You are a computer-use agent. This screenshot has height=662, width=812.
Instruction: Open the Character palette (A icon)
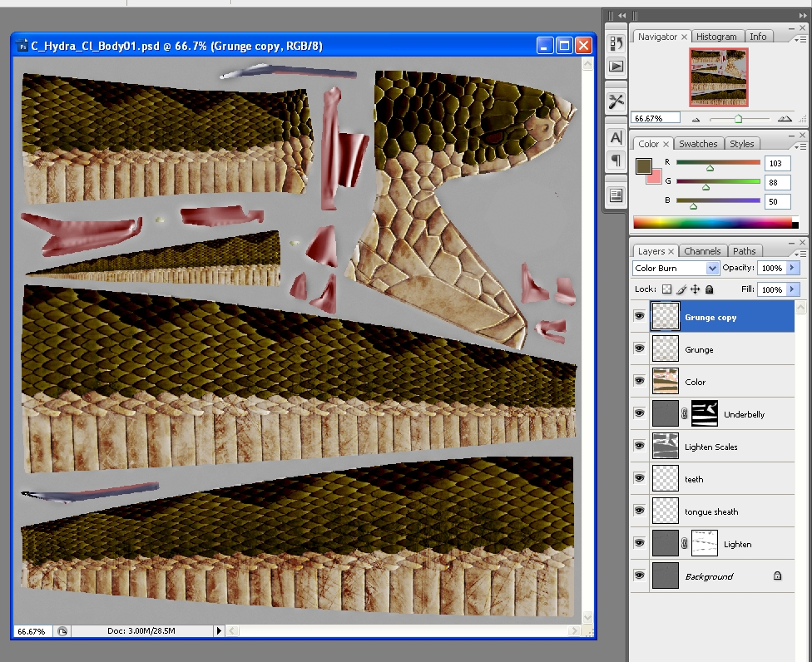(x=616, y=137)
